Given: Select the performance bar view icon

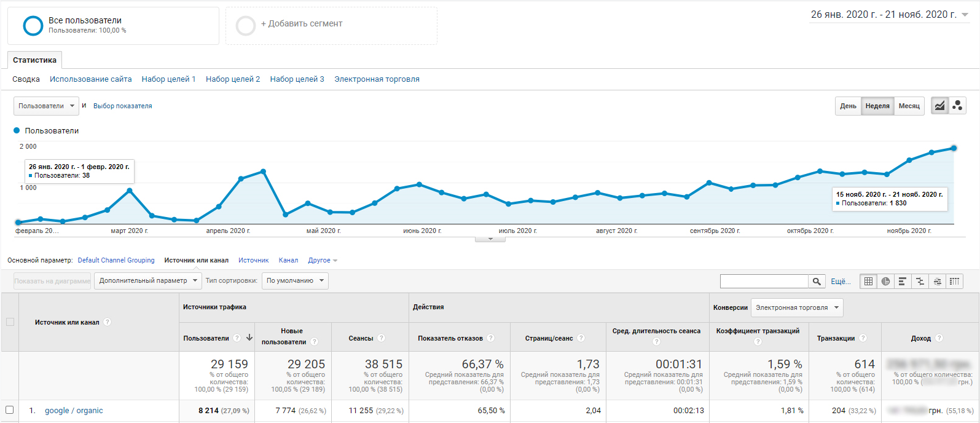Looking at the screenshot, I should tap(903, 281).
